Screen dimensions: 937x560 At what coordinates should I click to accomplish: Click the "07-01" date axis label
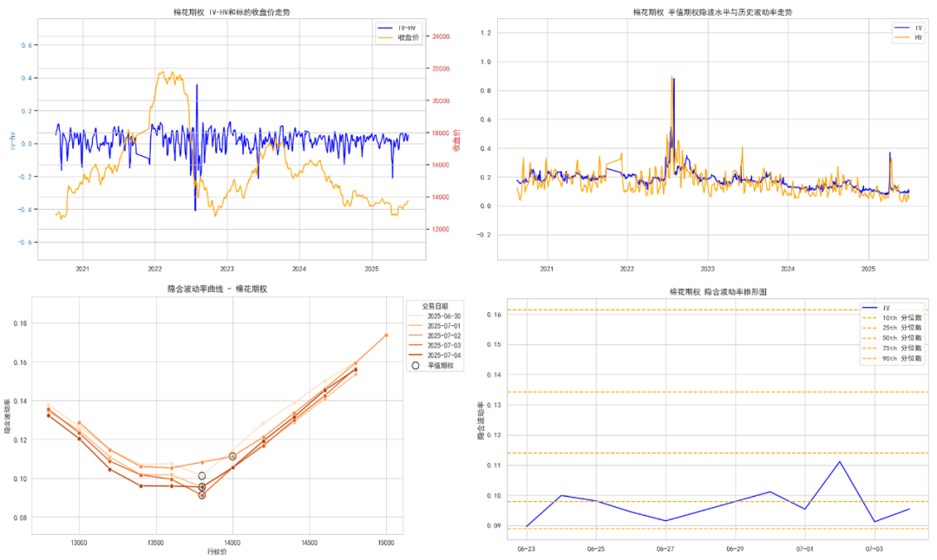point(804,549)
